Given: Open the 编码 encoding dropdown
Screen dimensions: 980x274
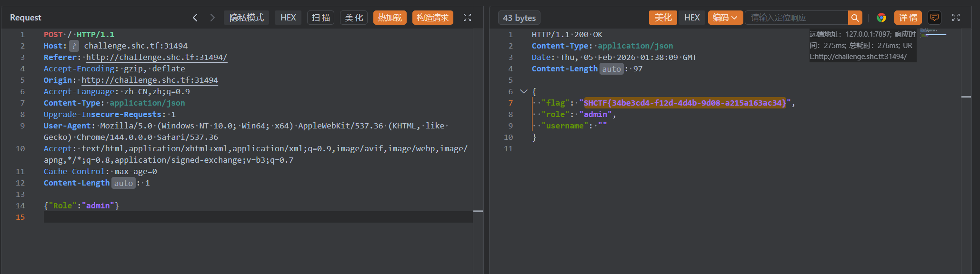Looking at the screenshot, I should (x=725, y=18).
